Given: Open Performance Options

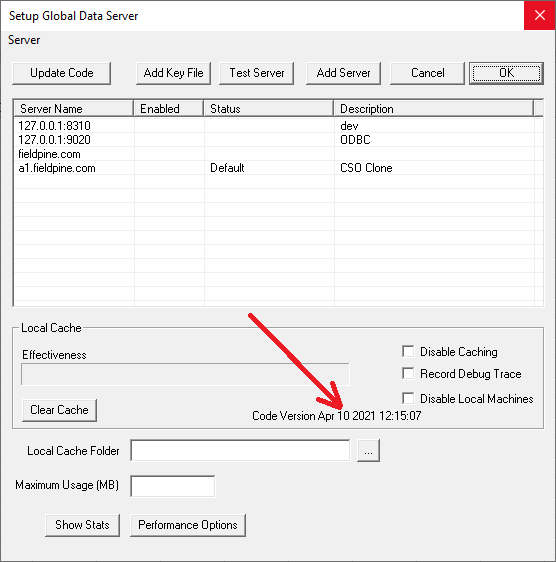Looking at the screenshot, I should pos(188,525).
